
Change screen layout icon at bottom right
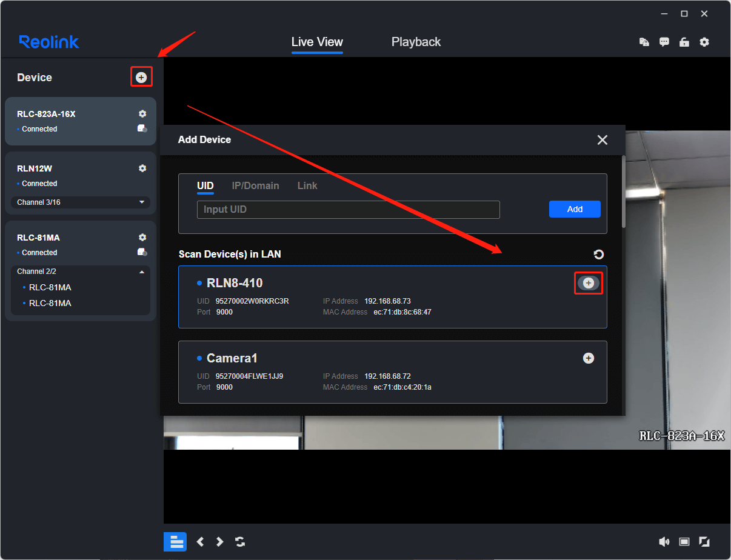point(684,542)
